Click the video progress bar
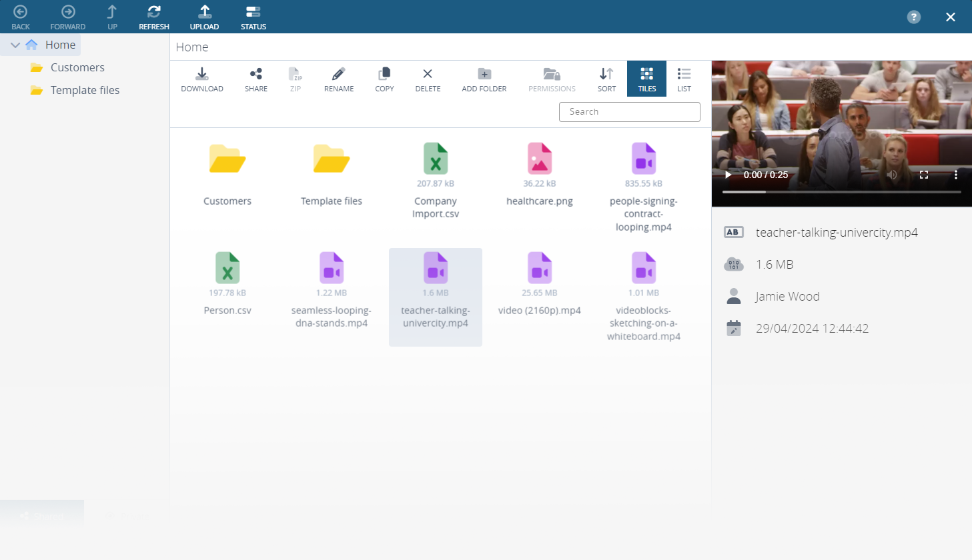 click(841, 192)
